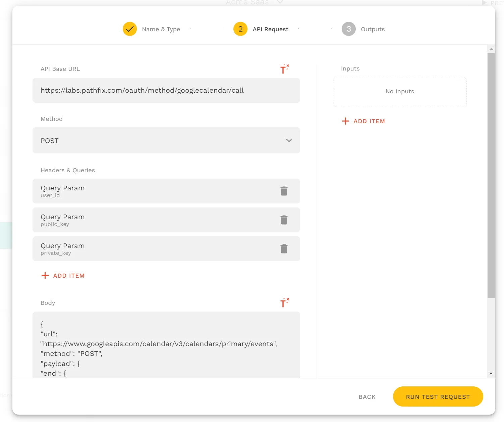Click the BACK button
Screen dimensions: 504x422
367,397
